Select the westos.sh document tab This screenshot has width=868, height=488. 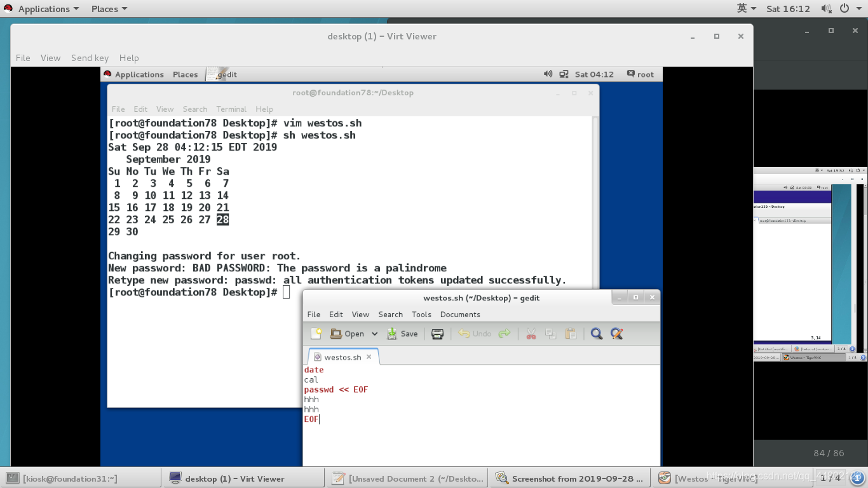(342, 357)
